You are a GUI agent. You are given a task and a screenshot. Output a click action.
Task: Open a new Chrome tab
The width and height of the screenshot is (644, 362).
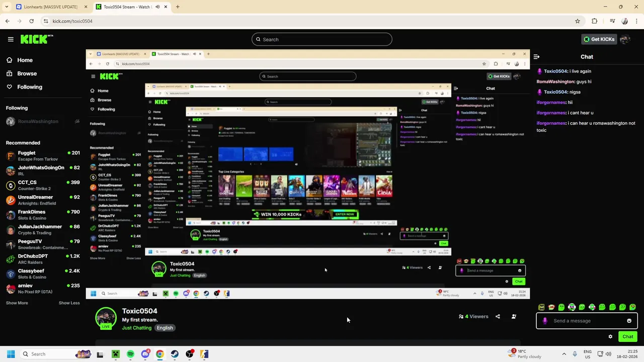[x=178, y=7]
